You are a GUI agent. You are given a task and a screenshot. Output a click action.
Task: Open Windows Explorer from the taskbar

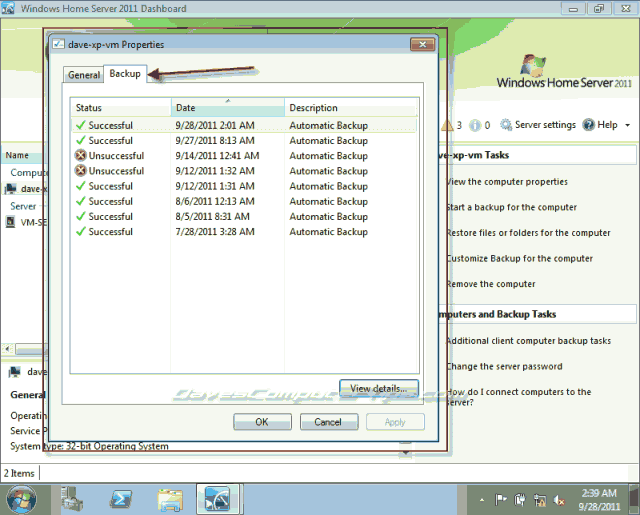click(170, 499)
